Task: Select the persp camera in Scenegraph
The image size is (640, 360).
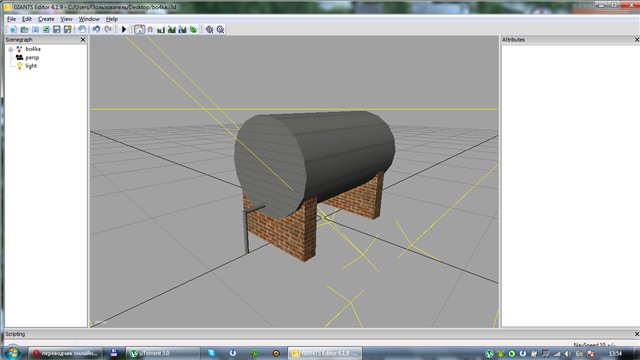Action: coord(32,58)
